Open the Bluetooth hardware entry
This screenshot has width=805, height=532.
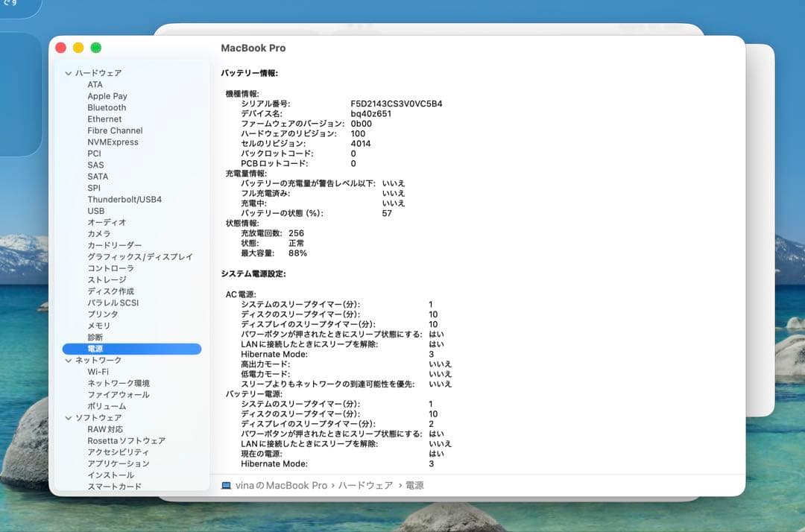tap(107, 108)
